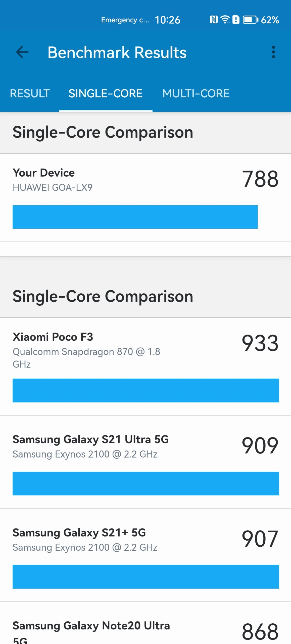The height and width of the screenshot is (644, 291).
Task: Tap the Galaxy S21+ 5G score bar
Action: [146, 577]
